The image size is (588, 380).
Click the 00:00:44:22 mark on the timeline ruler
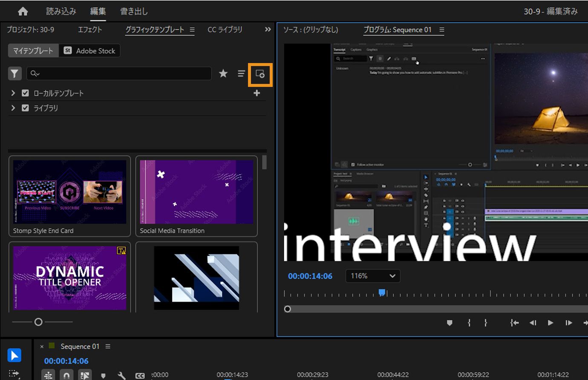click(x=393, y=375)
